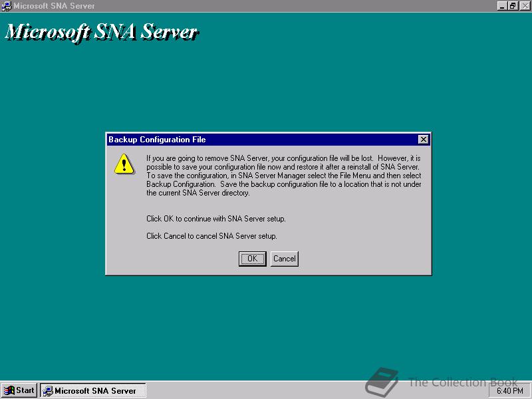Close the Microsoft SNA Server window
This screenshot has height=399, width=532.
coord(525,6)
